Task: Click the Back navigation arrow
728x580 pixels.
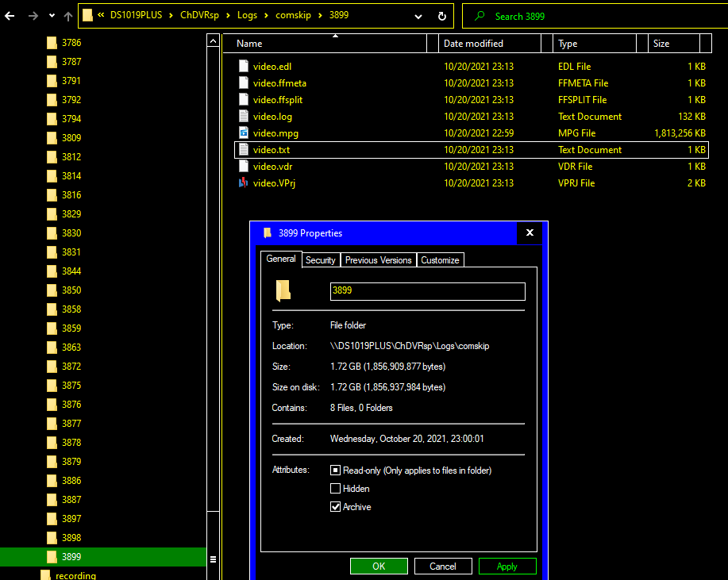Action: coord(10,16)
